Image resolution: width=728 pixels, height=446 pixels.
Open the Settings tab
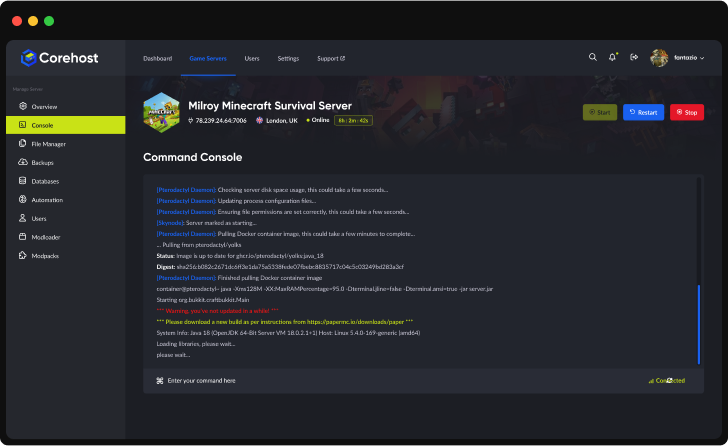tap(288, 58)
